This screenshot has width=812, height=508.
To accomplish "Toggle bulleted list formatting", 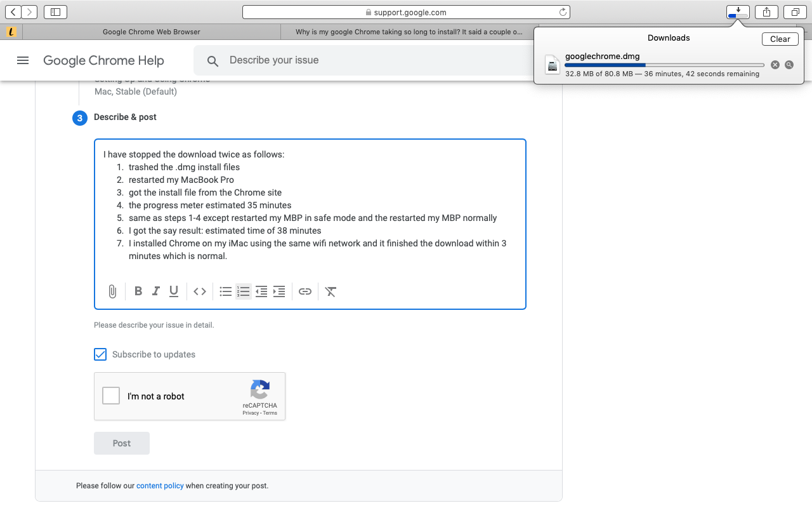I will pos(225,291).
